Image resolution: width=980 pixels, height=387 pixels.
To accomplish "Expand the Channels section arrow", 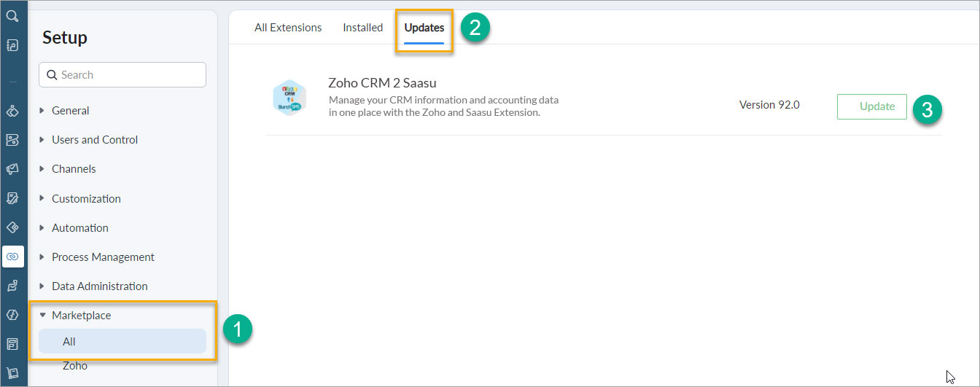I will point(42,169).
